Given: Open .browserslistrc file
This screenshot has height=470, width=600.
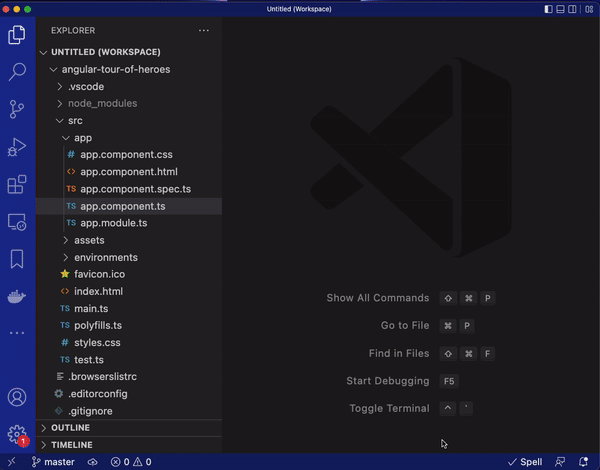Looking at the screenshot, I should coord(129,377).
